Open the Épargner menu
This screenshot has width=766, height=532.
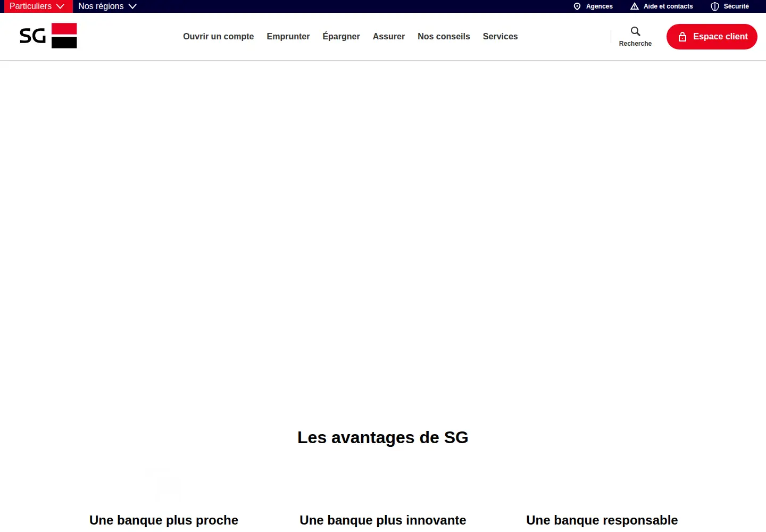341,36
